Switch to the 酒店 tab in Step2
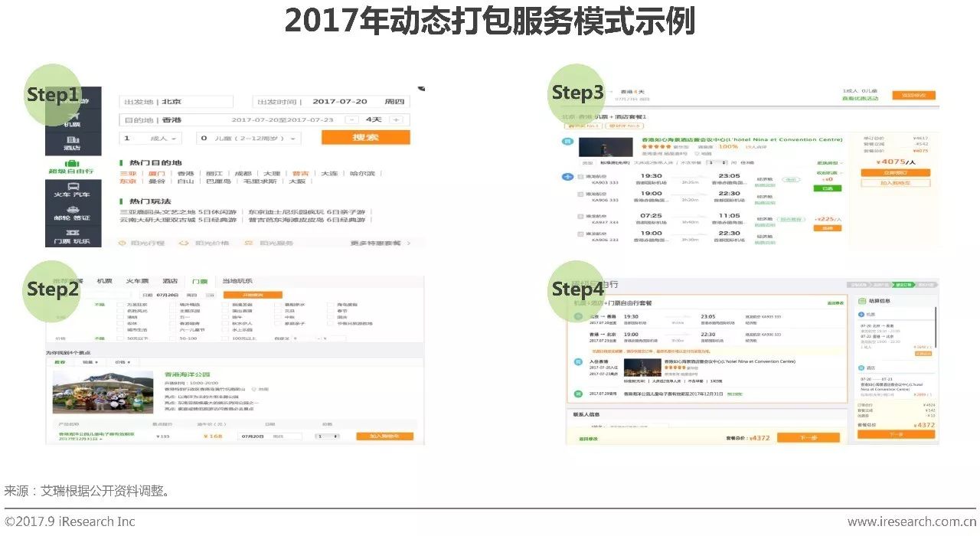The height and width of the screenshot is (536, 980). click(x=171, y=281)
